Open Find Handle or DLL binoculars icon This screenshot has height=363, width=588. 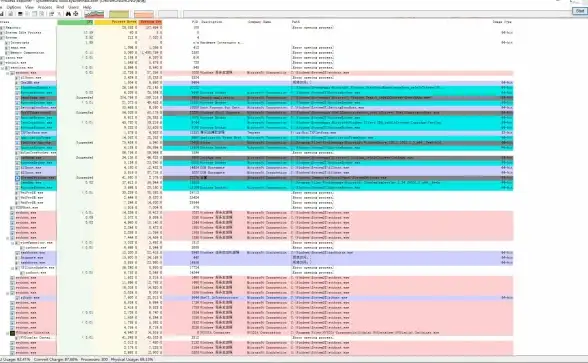click(x=68, y=14)
